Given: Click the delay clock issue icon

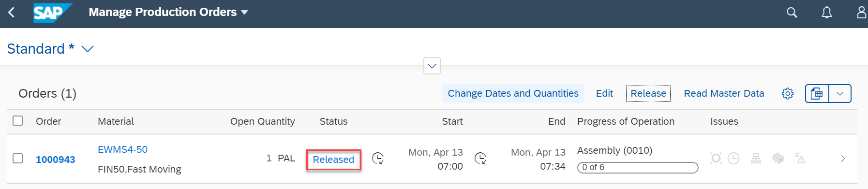Looking at the screenshot, I should 733,159.
